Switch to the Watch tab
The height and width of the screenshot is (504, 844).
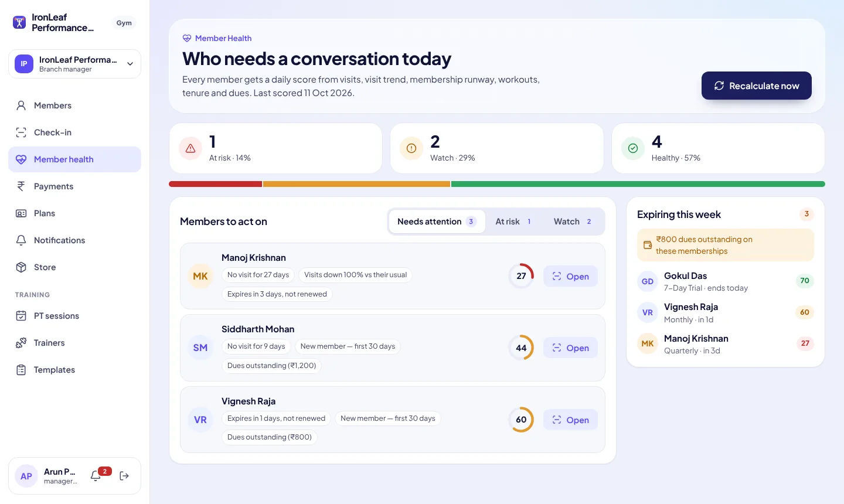click(x=573, y=222)
